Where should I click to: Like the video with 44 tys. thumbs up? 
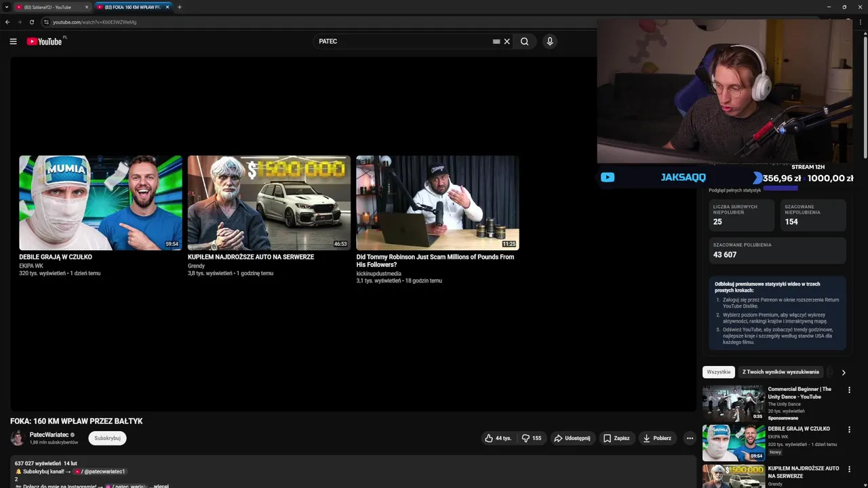[x=498, y=438]
